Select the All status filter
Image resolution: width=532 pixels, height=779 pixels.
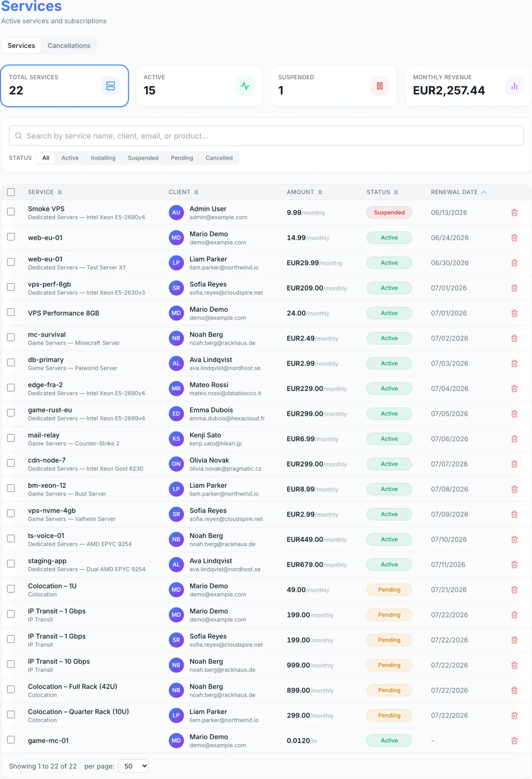point(46,158)
